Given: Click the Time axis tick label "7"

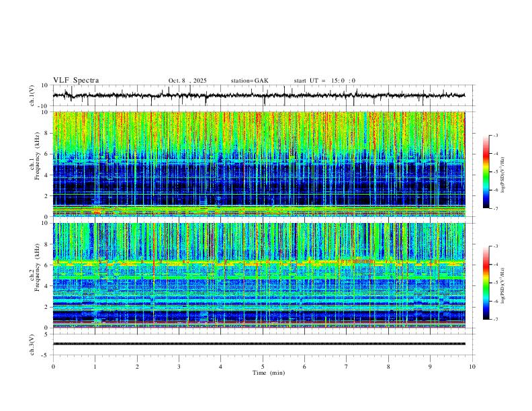Looking at the screenshot, I should (x=347, y=367).
